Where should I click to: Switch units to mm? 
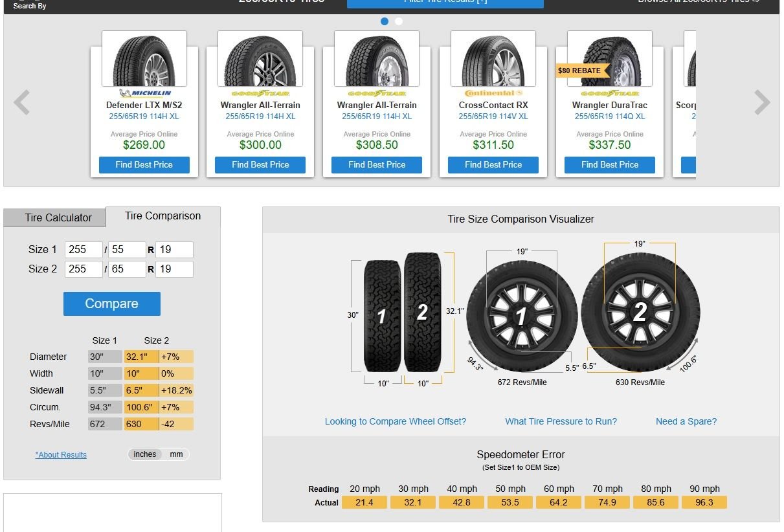(177, 454)
